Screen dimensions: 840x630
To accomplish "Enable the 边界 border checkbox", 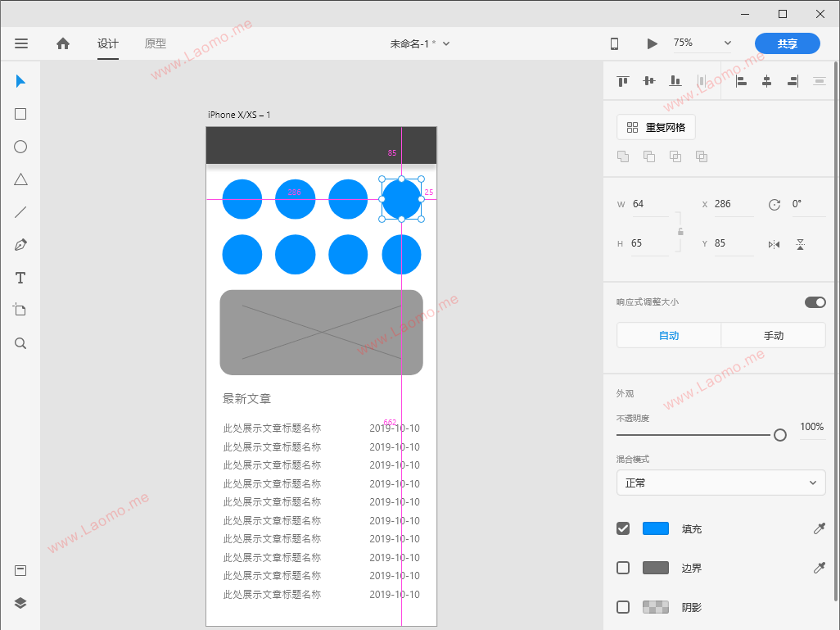I will point(623,568).
